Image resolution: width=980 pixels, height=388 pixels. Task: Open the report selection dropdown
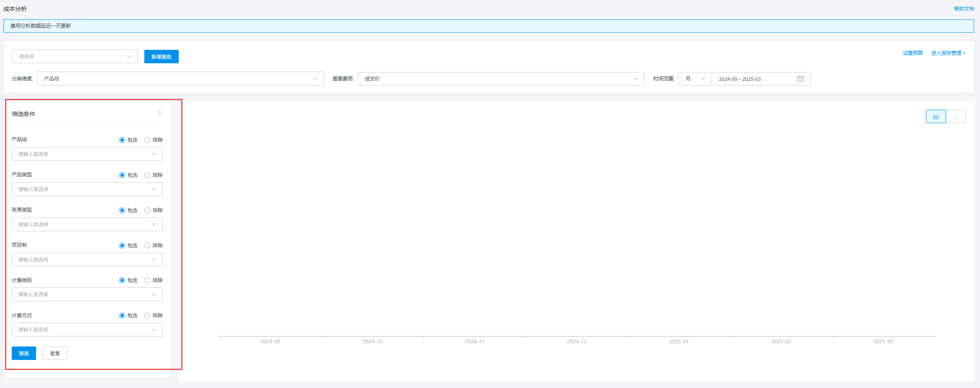75,57
